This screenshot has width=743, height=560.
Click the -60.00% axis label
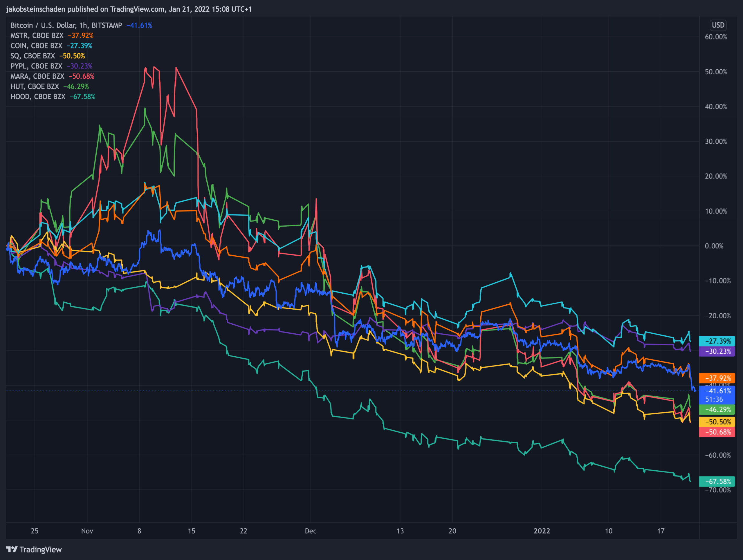718,455
